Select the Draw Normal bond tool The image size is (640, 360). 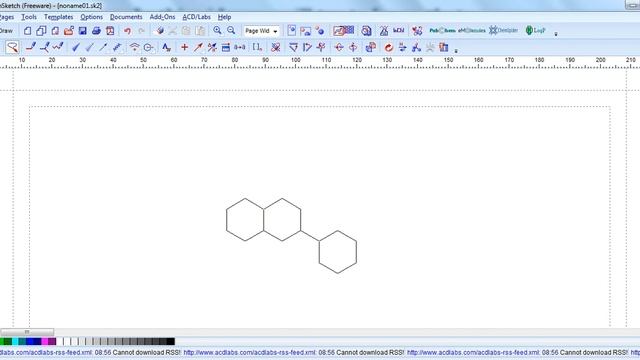[x=31, y=47]
